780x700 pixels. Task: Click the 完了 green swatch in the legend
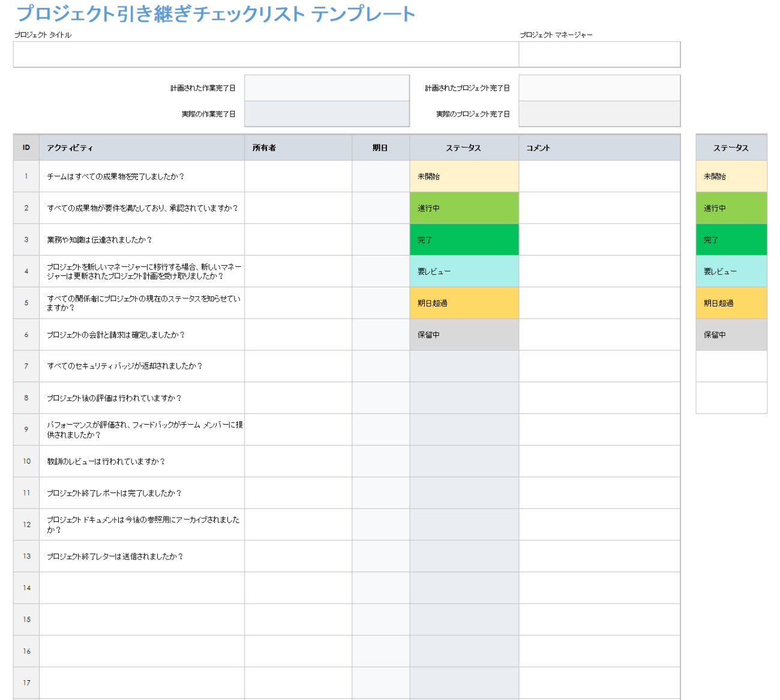pyautogui.click(x=731, y=240)
